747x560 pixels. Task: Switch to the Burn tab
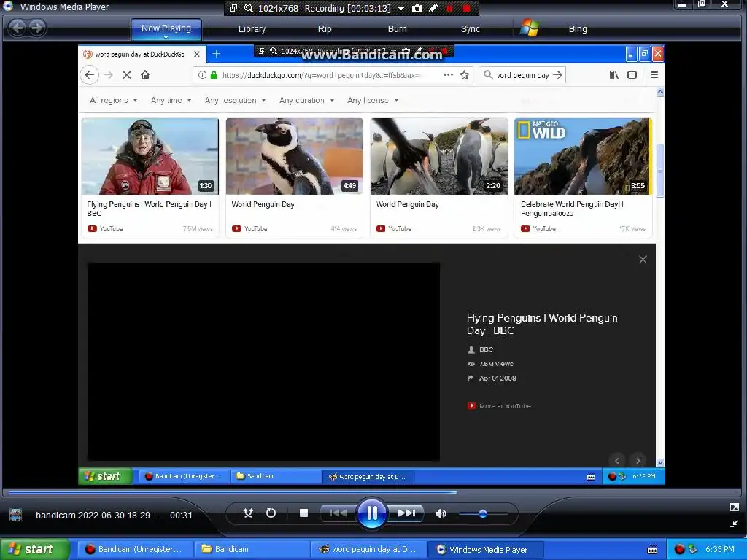pyautogui.click(x=398, y=29)
